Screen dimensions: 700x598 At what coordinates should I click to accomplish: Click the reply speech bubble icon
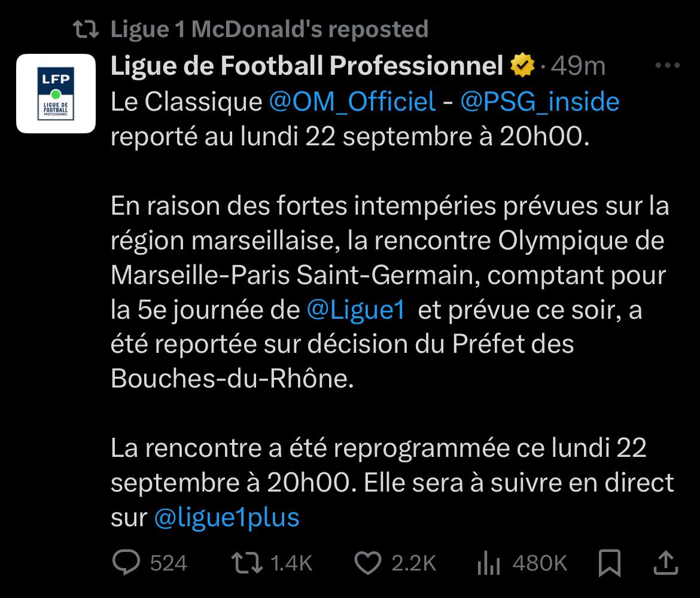126,562
